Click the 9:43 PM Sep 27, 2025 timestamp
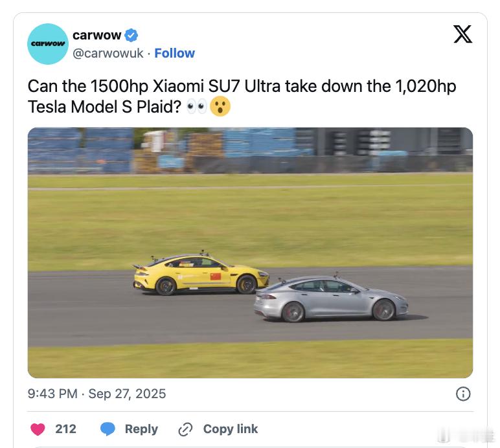 point(97,394)
